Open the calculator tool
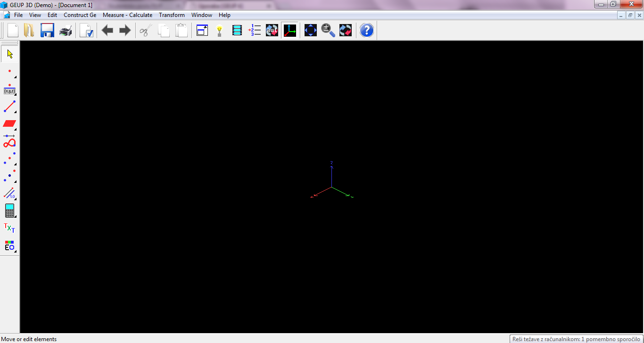 point(9,211)
